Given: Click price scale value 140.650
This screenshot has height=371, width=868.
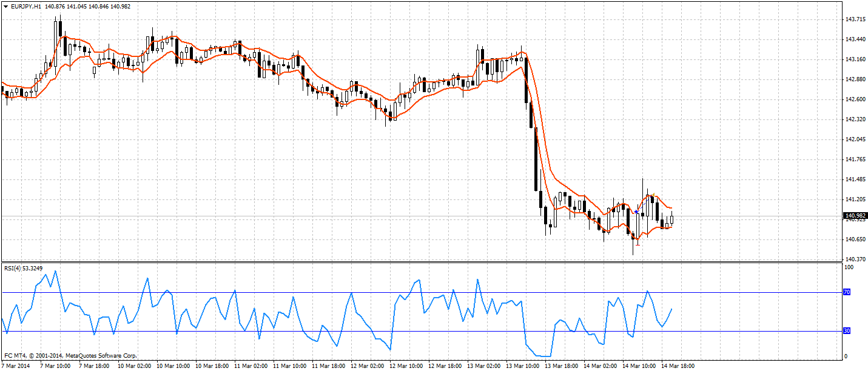Looking at the screenshot, I should [x=855, y=239].
